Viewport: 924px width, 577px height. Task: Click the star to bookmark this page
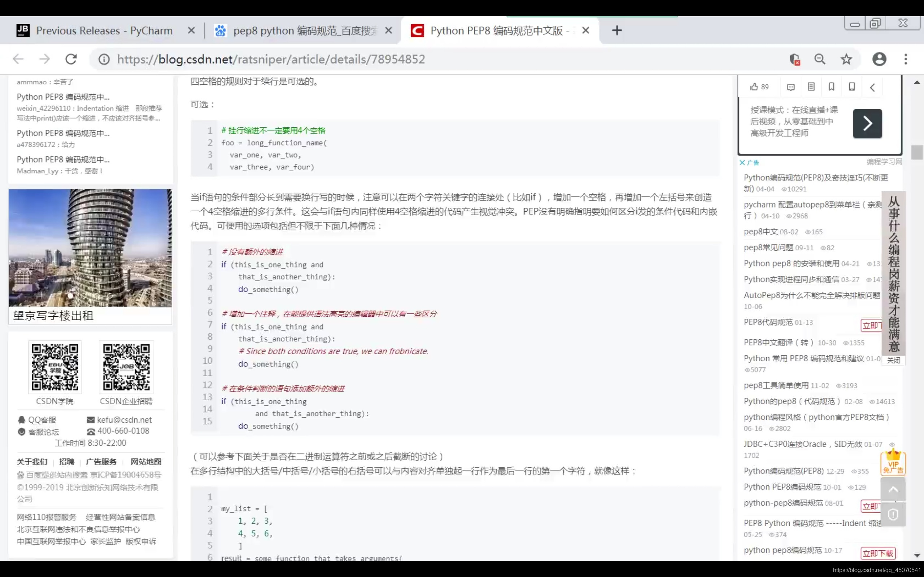click(x=846, y=59)
